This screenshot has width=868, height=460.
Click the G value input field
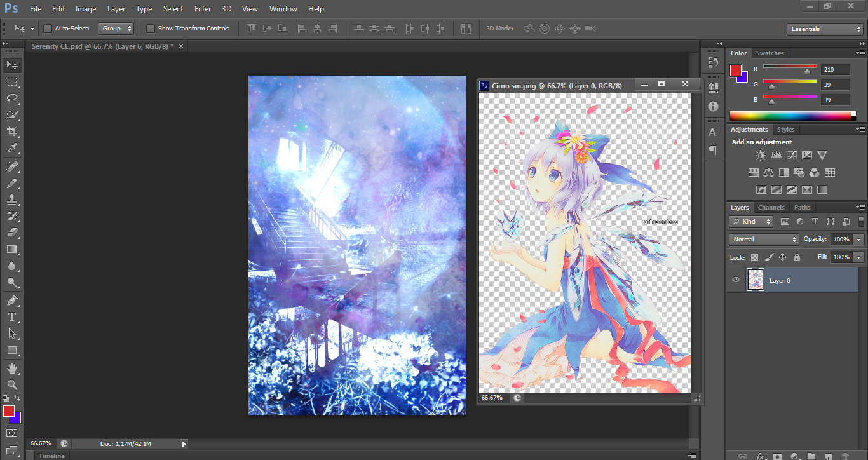tap(835, 85)
